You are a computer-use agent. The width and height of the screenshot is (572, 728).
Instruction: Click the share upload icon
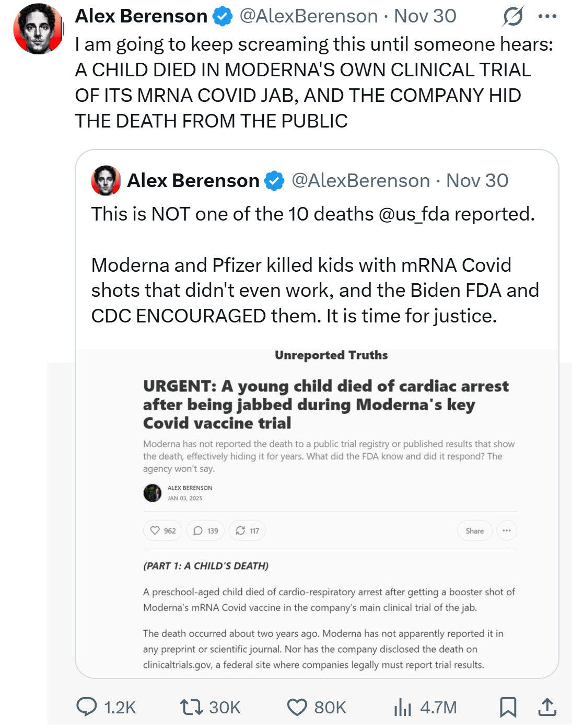click(x=546, y=707)
